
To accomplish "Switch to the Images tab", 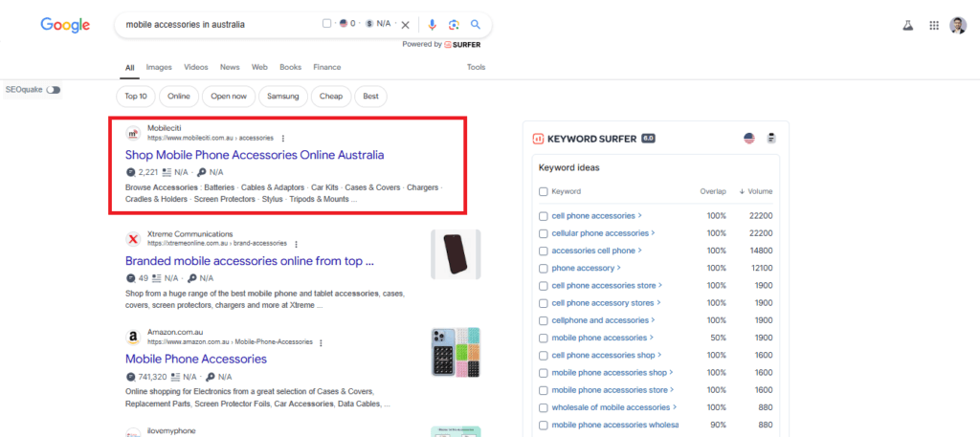I will [x=159, y=67].
